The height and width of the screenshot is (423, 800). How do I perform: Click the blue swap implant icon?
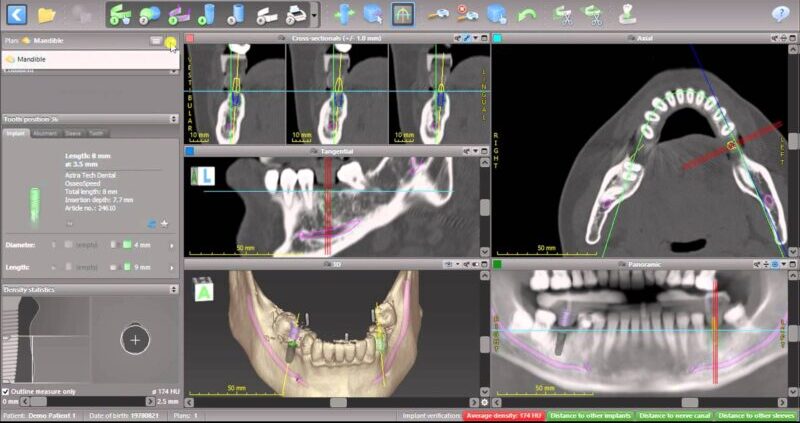click(x=152, y=223)
